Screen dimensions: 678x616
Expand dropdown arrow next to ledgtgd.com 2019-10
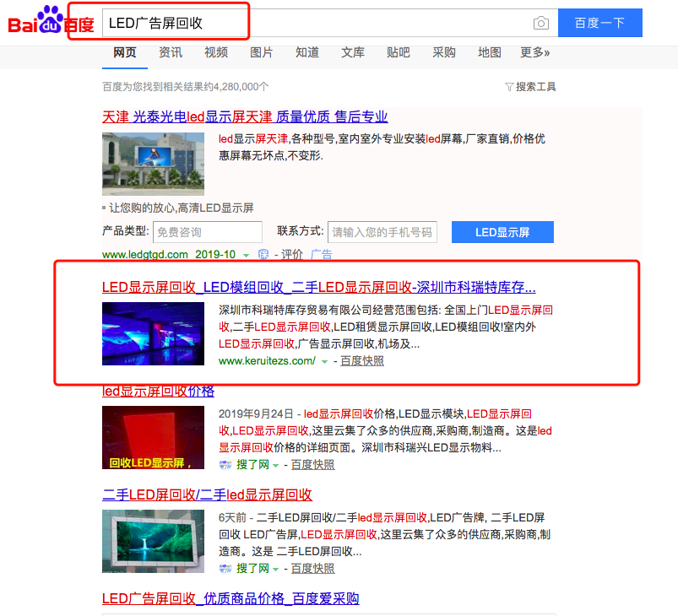(x=246, y=256)
